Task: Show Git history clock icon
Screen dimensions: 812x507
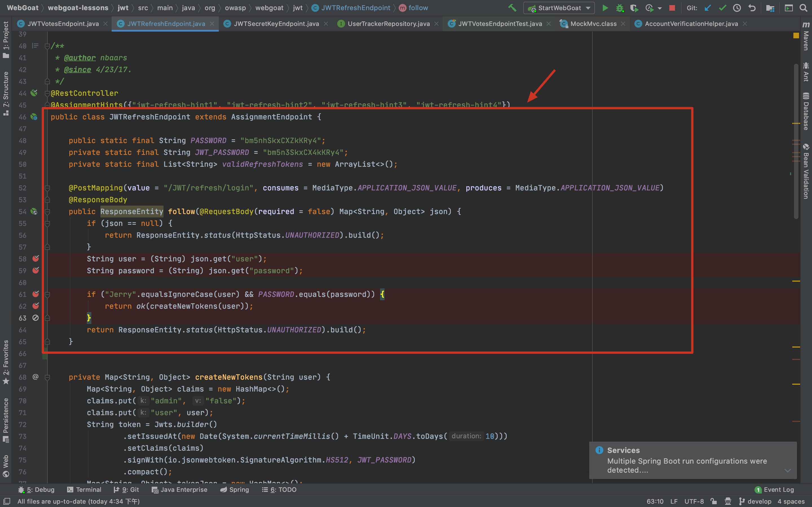Action: [x=737, y=8]
